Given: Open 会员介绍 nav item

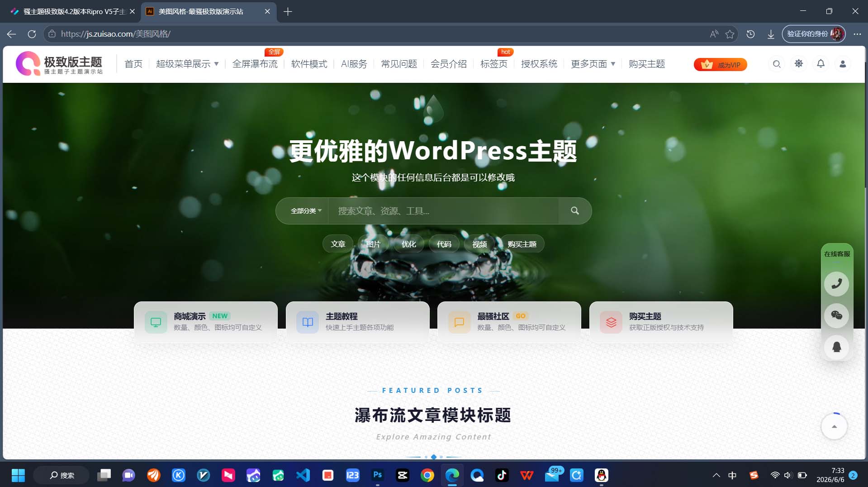Looking at the screenshot, I should pyautogui.click(x=449, y=64).
